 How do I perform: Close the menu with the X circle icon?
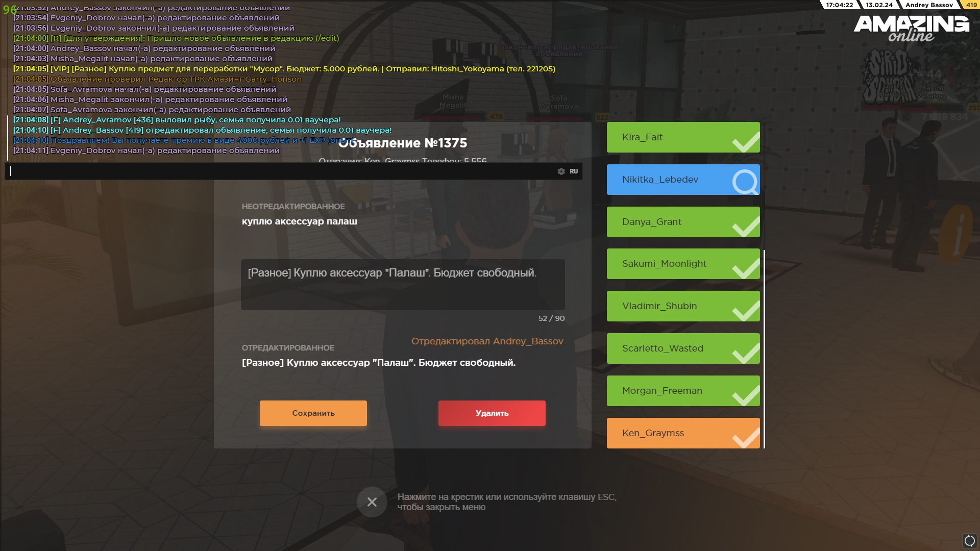[x=372, y=502]
